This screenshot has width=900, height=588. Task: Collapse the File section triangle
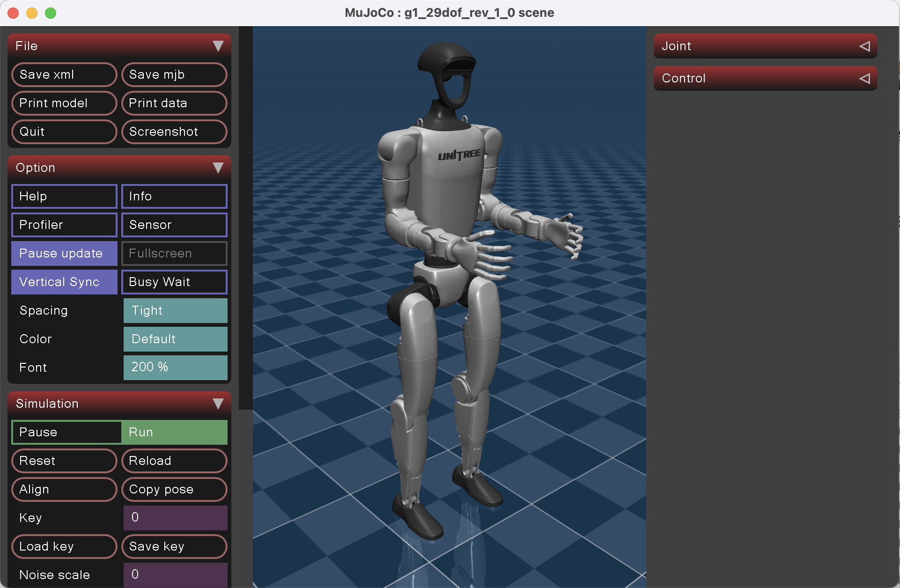pos(218,46)
